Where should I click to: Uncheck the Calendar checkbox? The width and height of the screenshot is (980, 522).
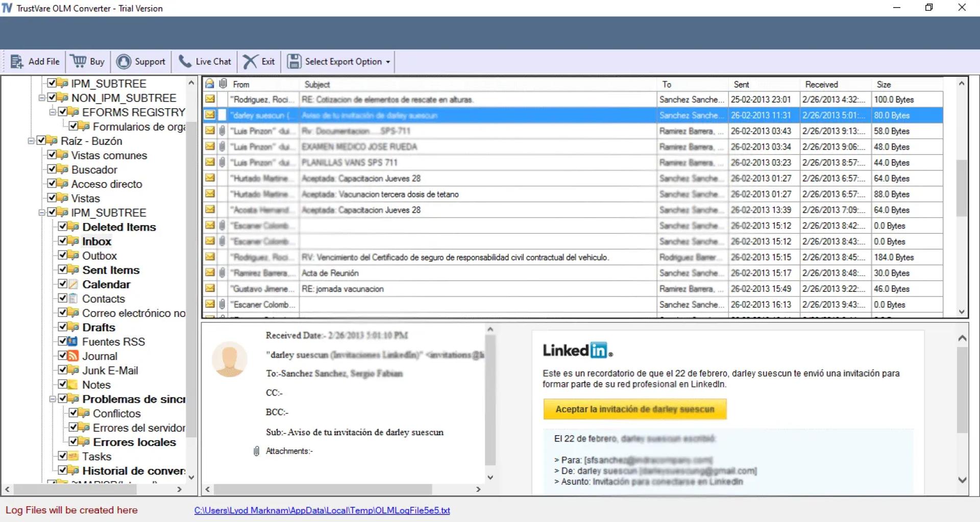coord(63,284)
